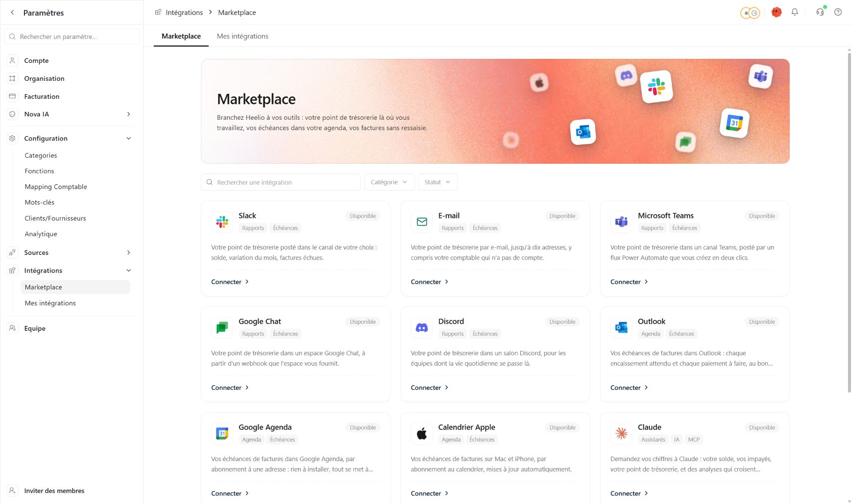Focus the Rechercher un paramètre search field
Viewport: 852px width, 504px height.
click(x=72, y=36)
